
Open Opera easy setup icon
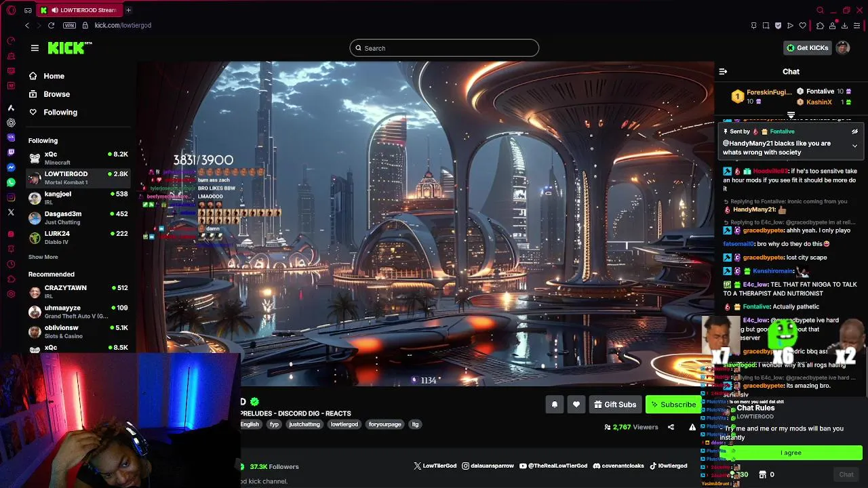857,26
